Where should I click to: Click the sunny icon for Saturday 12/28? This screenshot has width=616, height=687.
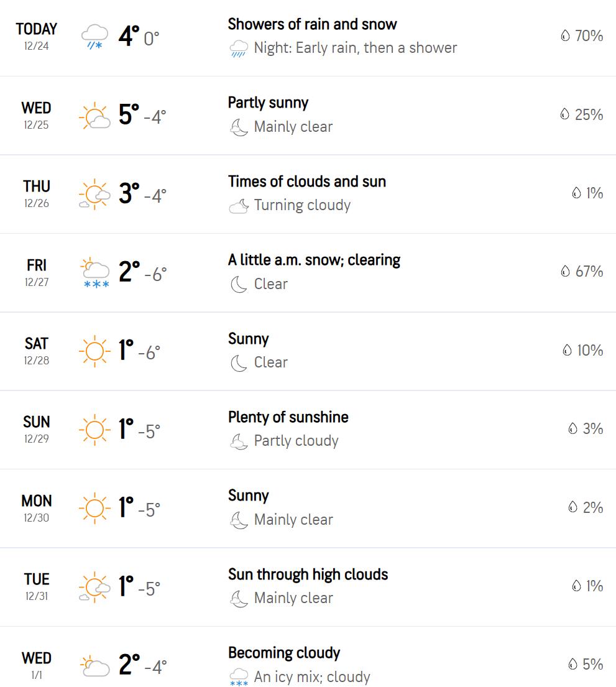(x=94, y=352)
